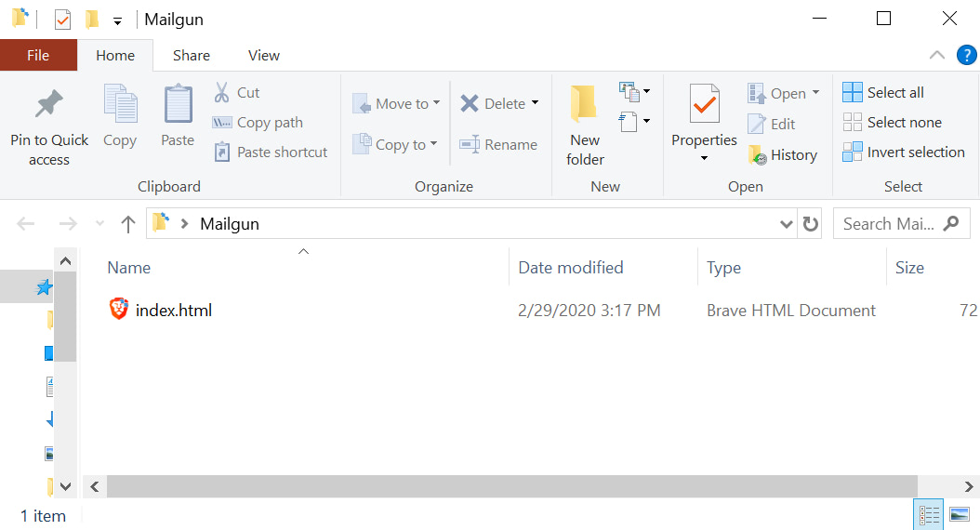Click the Copy icon in Clipboard group
The height and width of the screenshot is (530, 980).
tap(120, 104)
